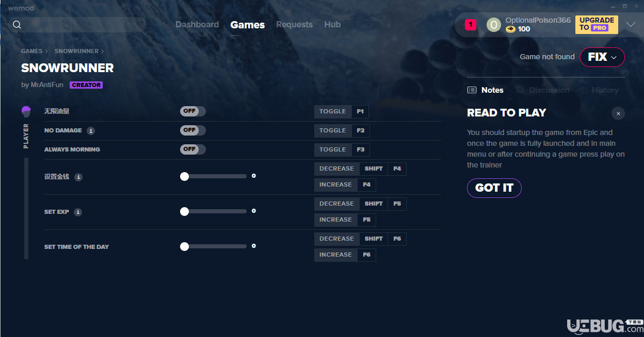The width and height of the screenshot is (644, 337).
Task: Open the FIX dropdown button
Action: (602, 57)
